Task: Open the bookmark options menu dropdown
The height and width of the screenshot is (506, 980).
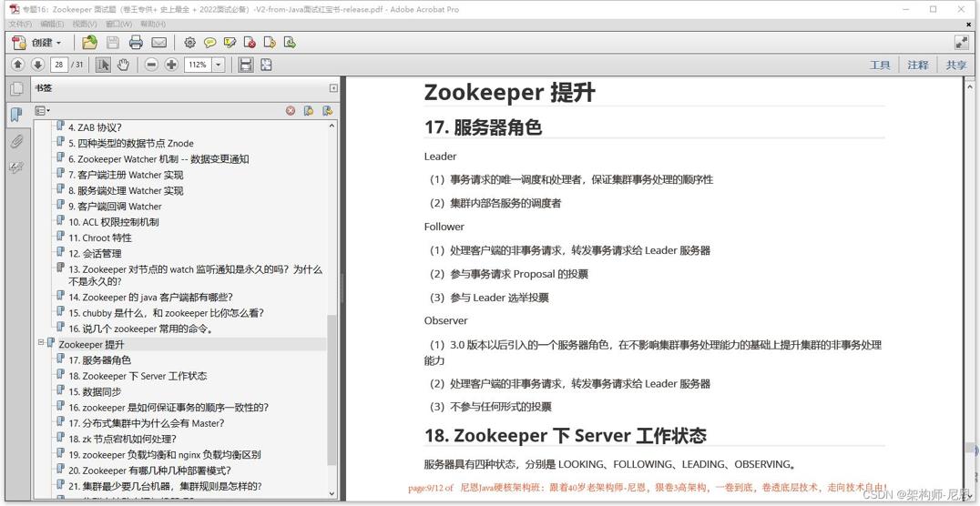Action: (x=43, y=110)
